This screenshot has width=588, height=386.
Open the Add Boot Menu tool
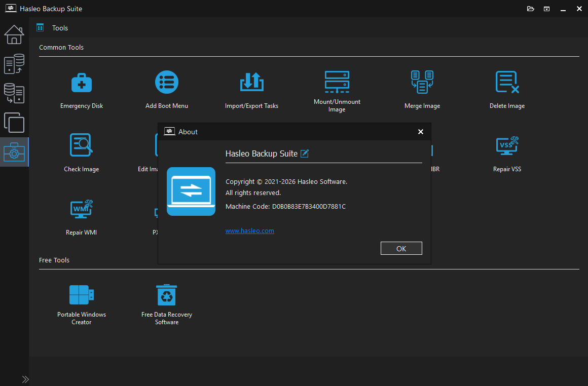tap(166, 90)
